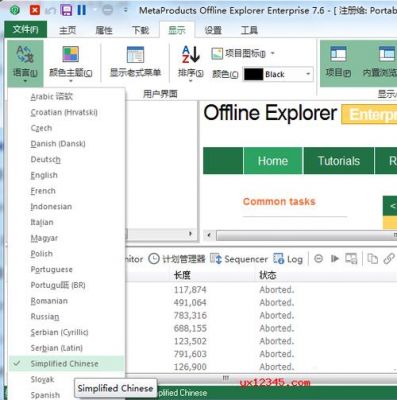Click the blue pause icon in quick toolbar
The height and width of the screenshot is (400, 397).
click(x=82, y=10)
